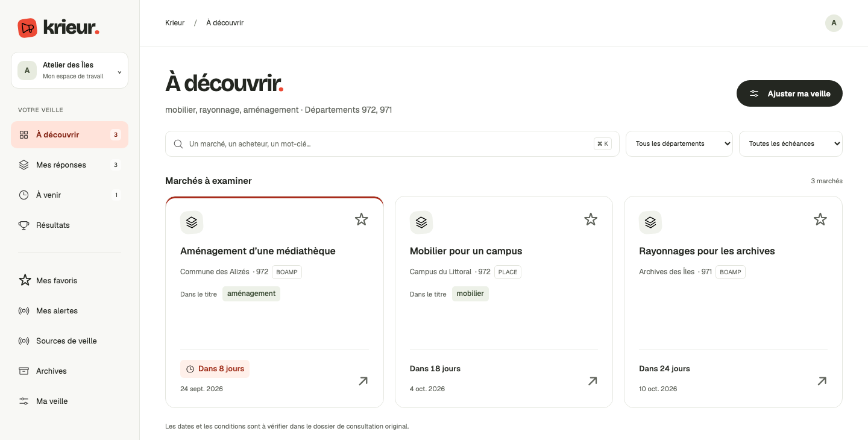Open Résultats in the sidebar
Viewport: 868px width, 440px height.
(x=69, y=225)
